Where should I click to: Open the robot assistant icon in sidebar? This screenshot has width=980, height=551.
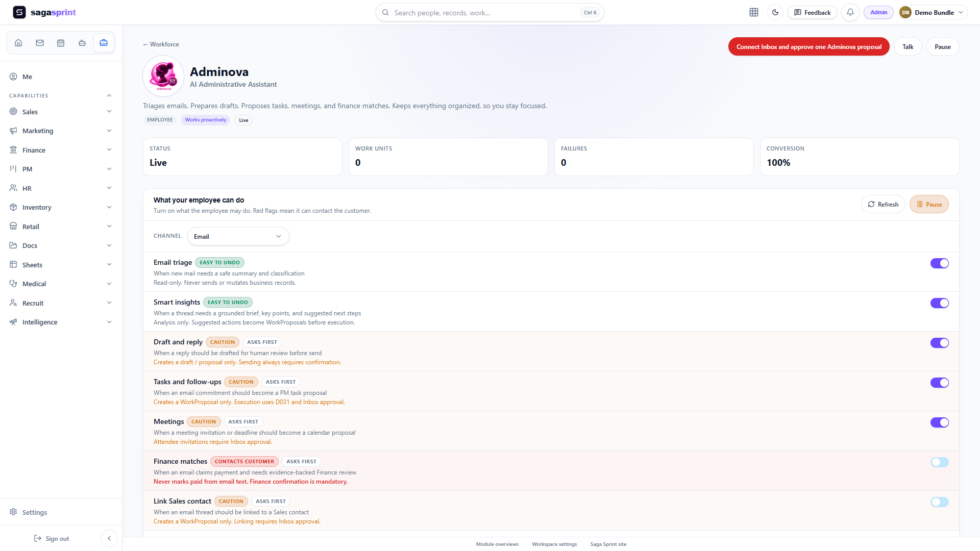(82, 43)
